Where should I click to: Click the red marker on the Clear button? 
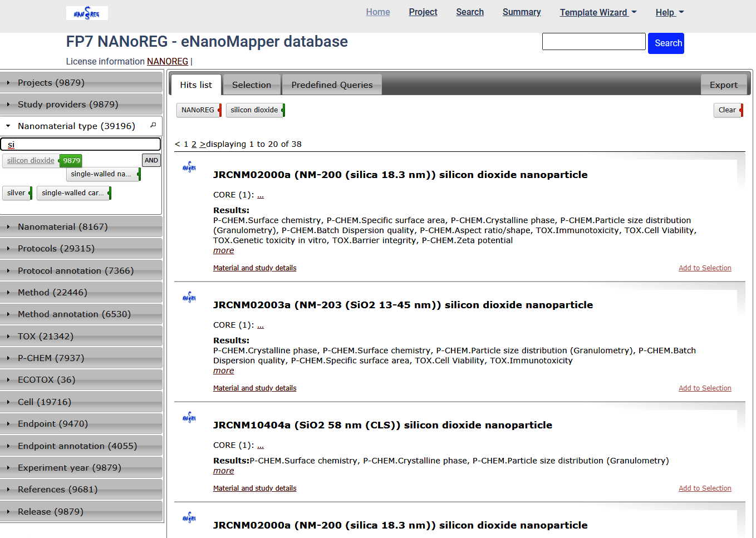click(x=741, y=110)
